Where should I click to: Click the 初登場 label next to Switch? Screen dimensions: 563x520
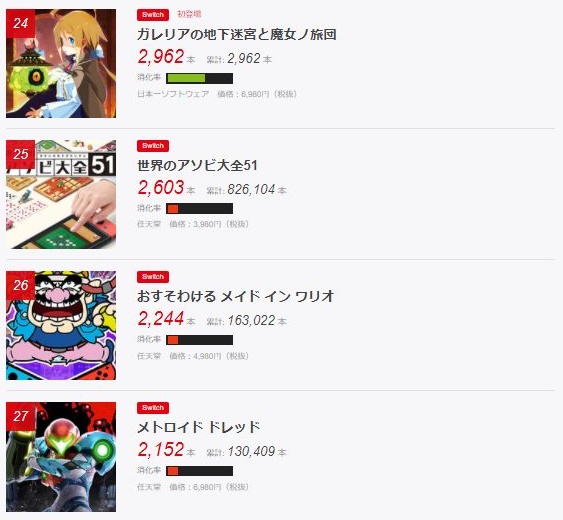coord(189,14)
